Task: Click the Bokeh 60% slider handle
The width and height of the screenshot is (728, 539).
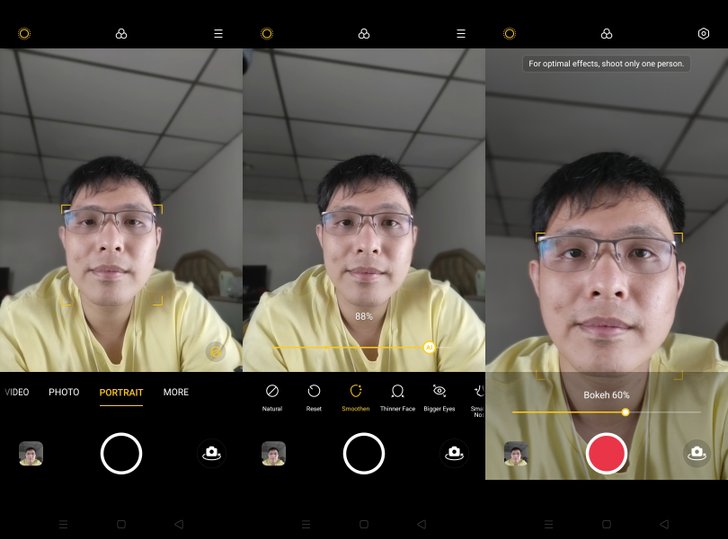Action: tap(625, 412)
